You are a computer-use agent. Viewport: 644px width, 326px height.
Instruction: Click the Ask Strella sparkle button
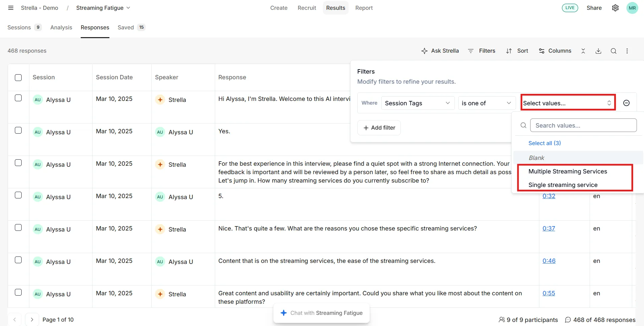440,51
